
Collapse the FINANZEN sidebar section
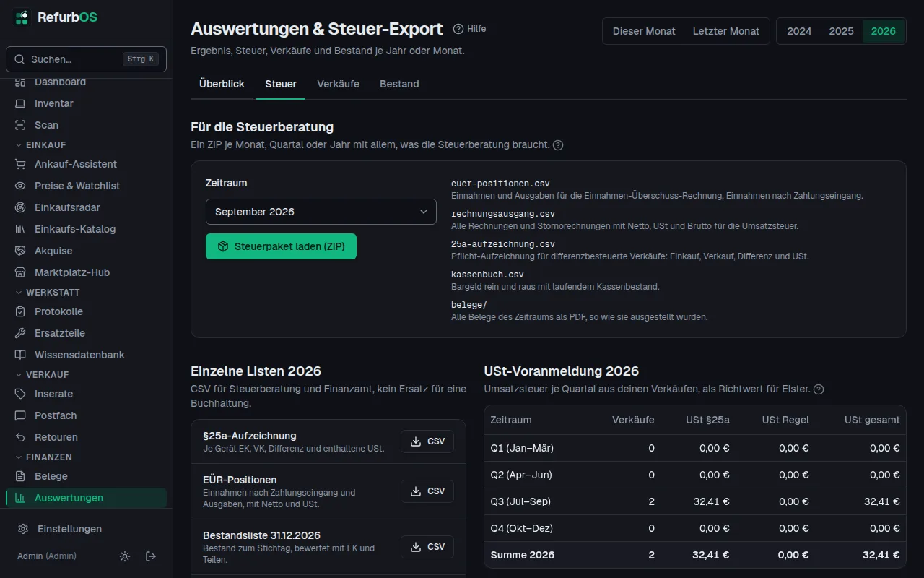[43, 457]
